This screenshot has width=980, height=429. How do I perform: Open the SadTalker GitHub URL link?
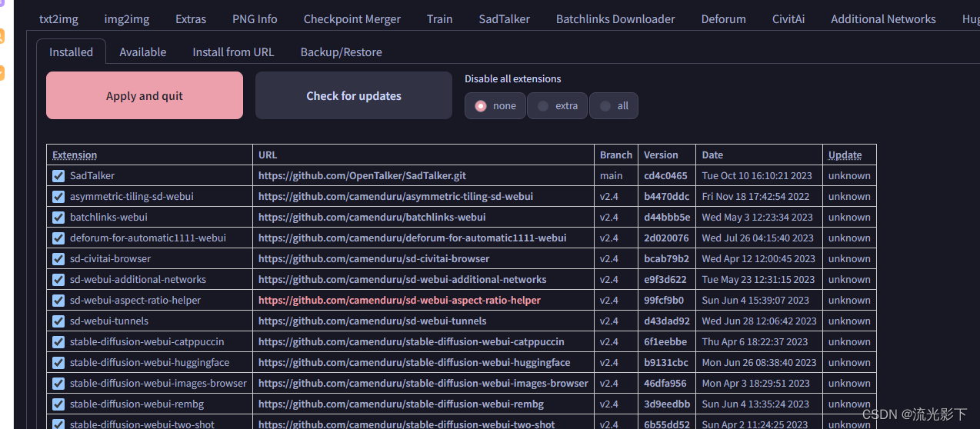[x=362, y=176]
